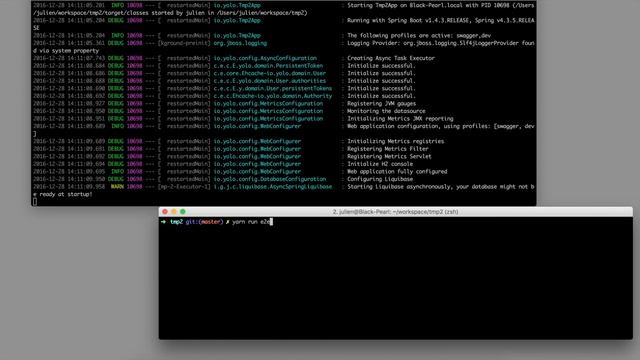Click the 'Monitoring the datasource' message

tap(386, 111)
